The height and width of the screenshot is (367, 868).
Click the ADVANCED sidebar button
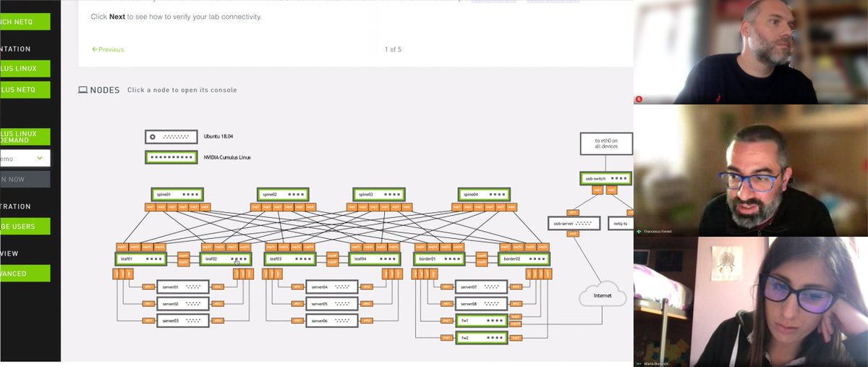pyautogui.click(x=25, y=274)
